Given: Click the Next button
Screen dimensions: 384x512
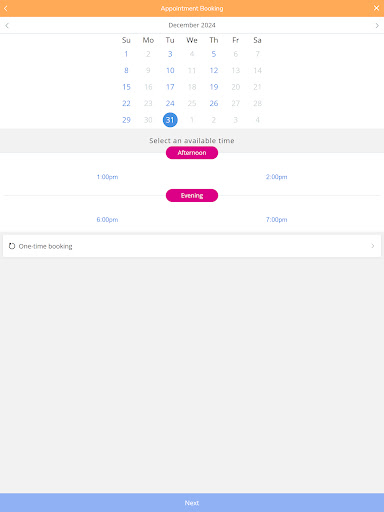Looking at the screenshot, I should click(192, 503).
